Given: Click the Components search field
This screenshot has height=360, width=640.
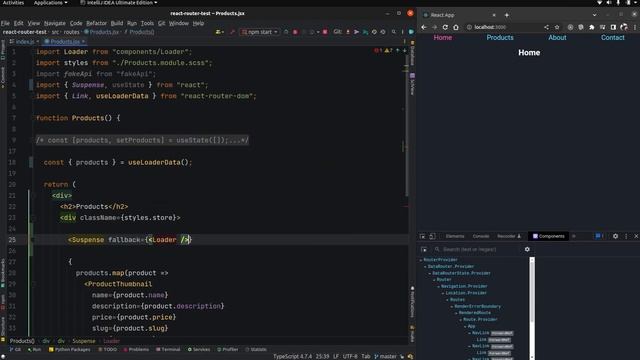Looking at the screenshot, I should [479, 249].
